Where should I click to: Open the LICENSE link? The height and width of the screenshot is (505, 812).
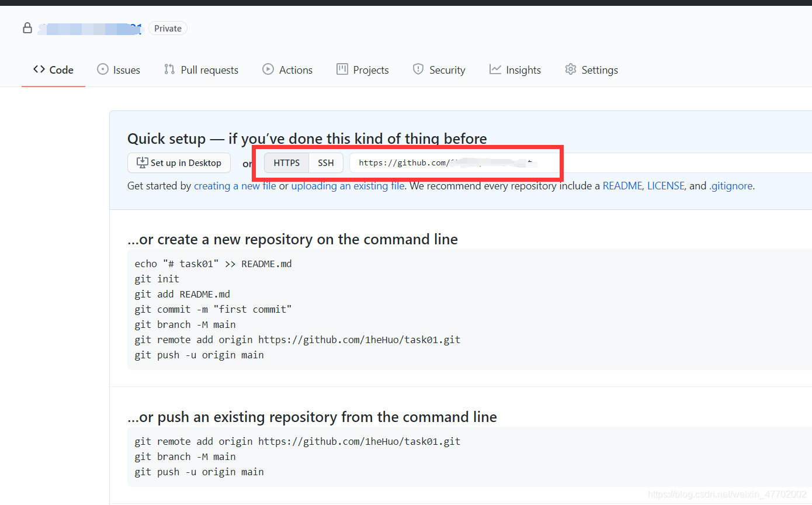665,186
